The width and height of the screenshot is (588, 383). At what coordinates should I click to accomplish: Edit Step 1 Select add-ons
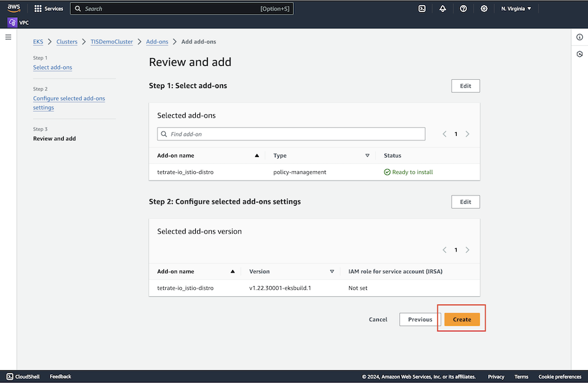466,86
